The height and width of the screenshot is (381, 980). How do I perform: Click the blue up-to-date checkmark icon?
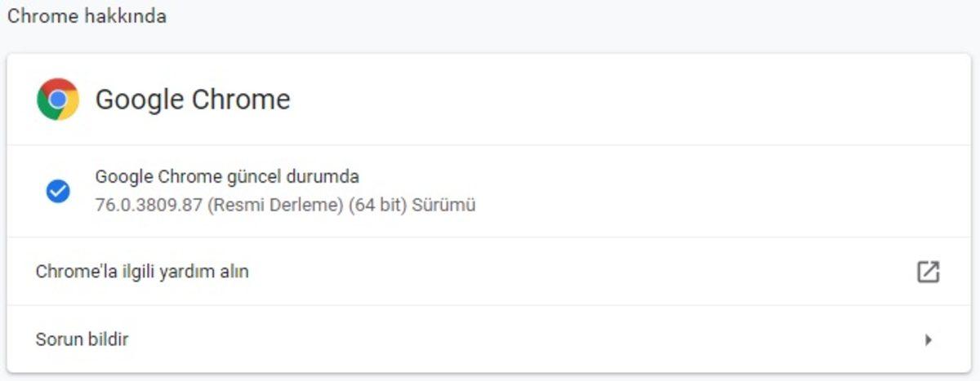tap(57, 191)
